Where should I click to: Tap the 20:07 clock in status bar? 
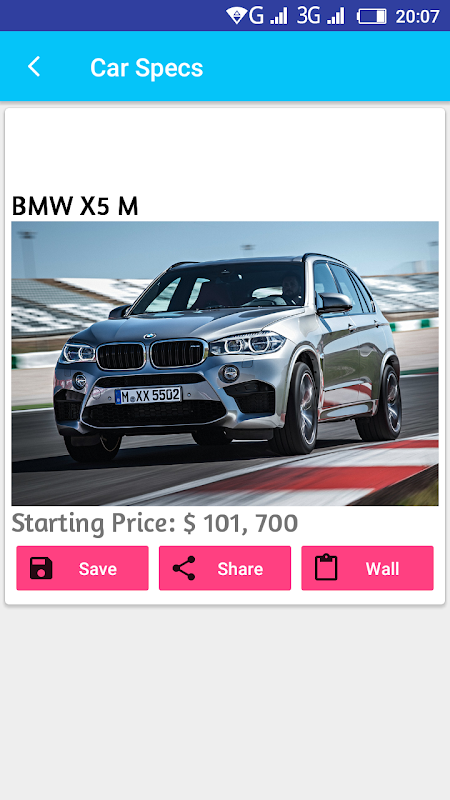417,16
